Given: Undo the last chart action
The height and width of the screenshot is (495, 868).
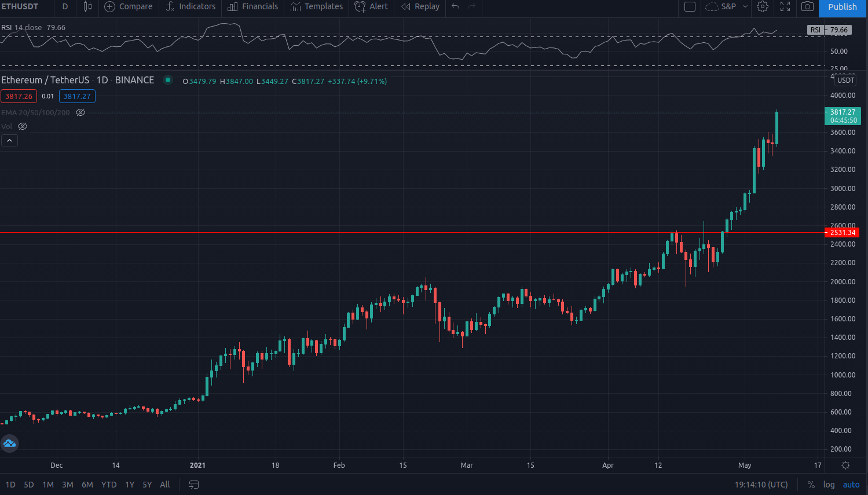Looking at the screenshot, I should point(456,7).
